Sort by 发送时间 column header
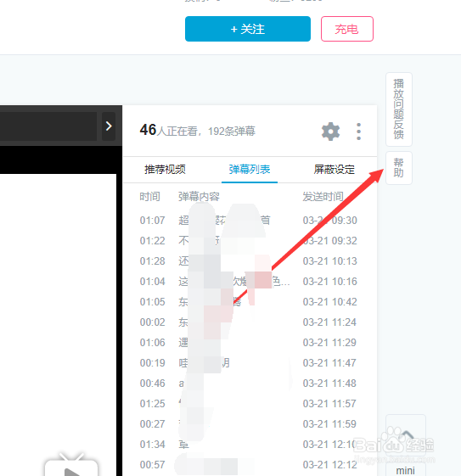Viewport: 461px width, 476px height. point(323,196)
